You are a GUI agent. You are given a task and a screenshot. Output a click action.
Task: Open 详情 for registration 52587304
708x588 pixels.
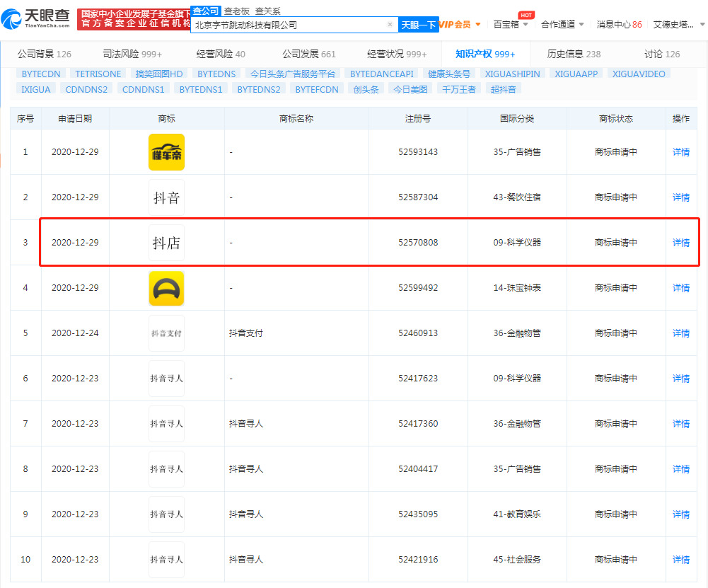pos(681,197)
